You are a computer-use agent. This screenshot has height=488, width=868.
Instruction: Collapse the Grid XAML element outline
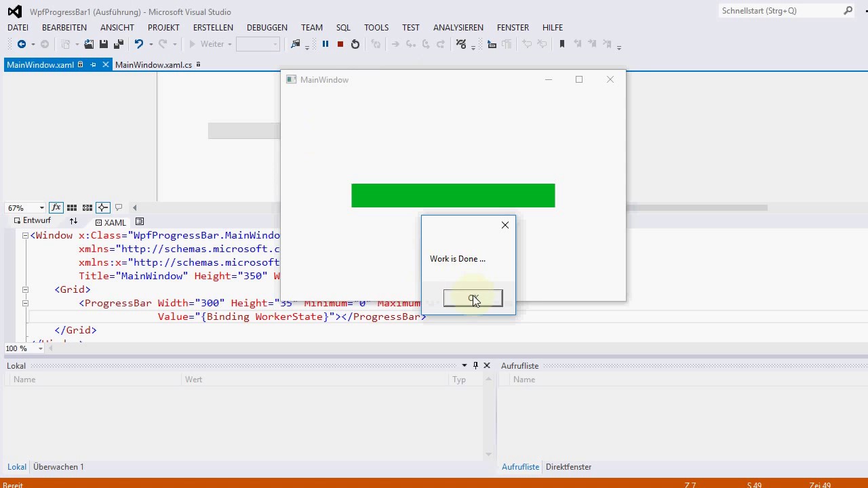[25, 289]
